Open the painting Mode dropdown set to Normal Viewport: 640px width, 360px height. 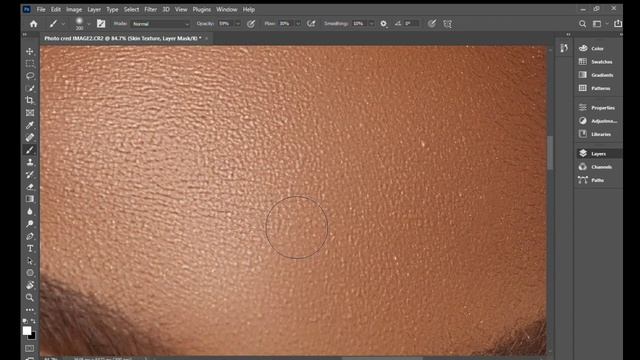pyautogui.click(x=160, y=24)
